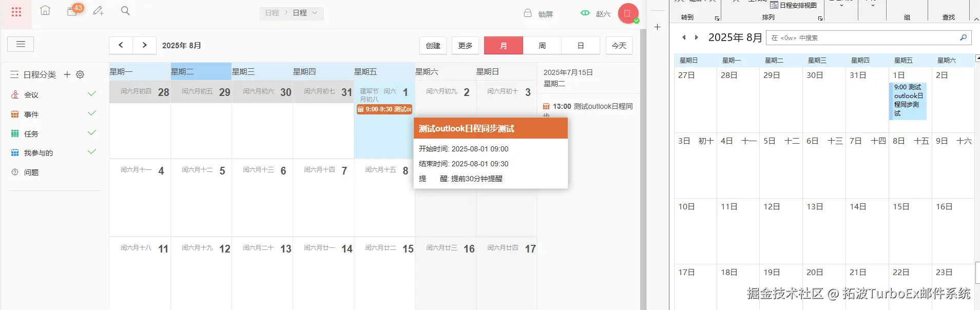Add a schedule category with plus icon
The image size is (980, 310).
67,74
